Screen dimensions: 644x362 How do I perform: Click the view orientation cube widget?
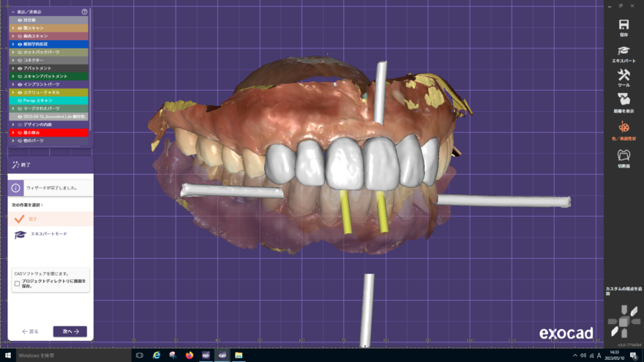point(624,320)
